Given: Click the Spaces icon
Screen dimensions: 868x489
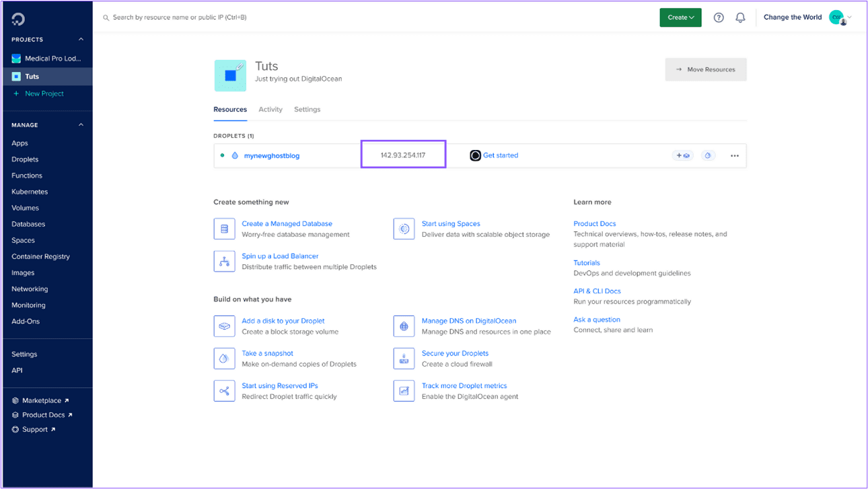Looking at the screenshot, I should click(404, 229).
